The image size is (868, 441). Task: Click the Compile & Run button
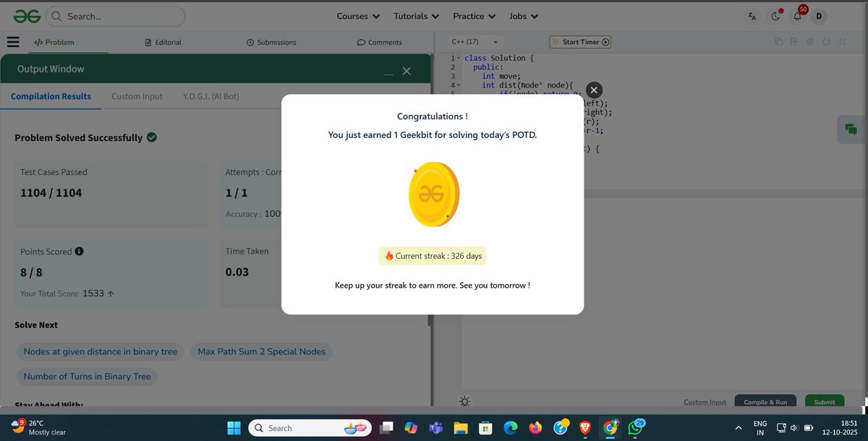coord(765,401)
